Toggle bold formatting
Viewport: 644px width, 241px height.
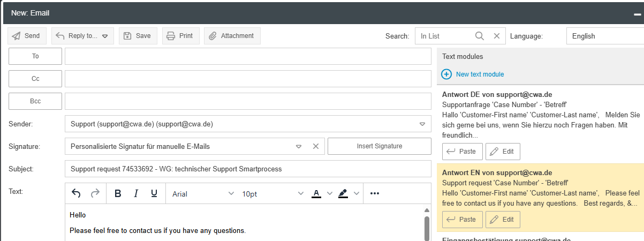pos(118,194)
